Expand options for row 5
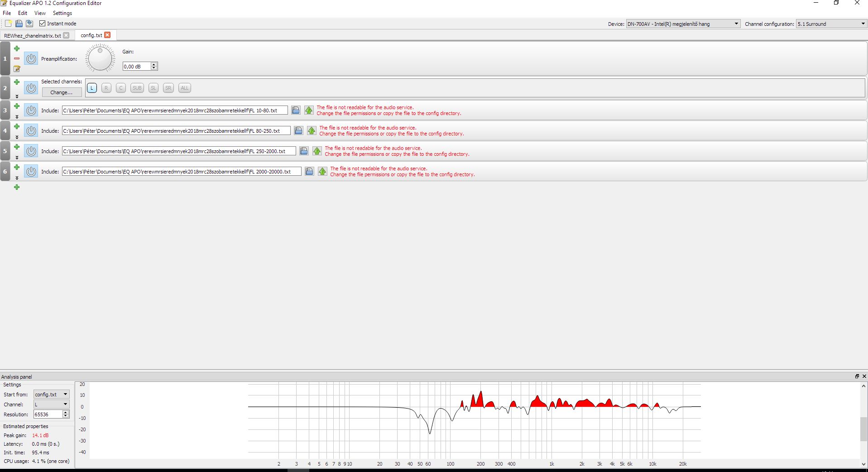Viewport: 868px width, 472px height. click(17, 157)
